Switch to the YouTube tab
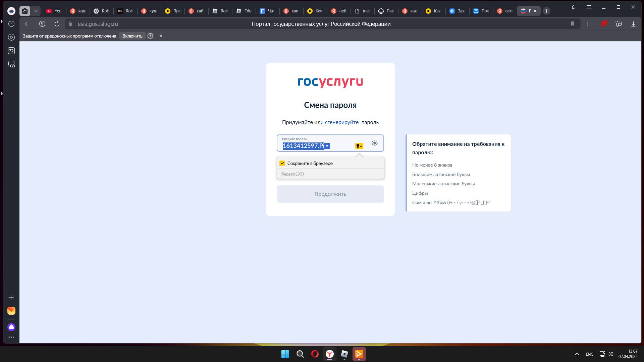644x362 pixels. pyautogui.click(x=54, y=11)
